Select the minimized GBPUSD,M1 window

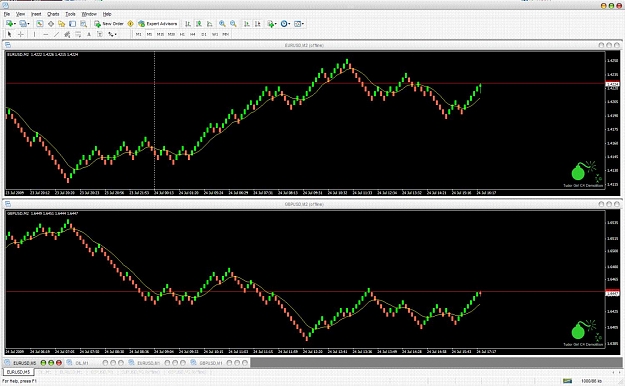(x=210, y=363)
